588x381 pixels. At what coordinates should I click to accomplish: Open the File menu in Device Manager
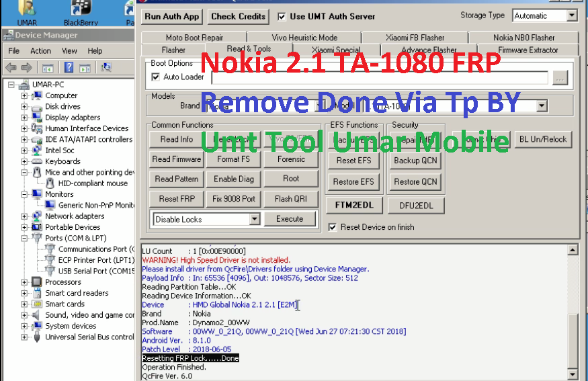point(14,51)
